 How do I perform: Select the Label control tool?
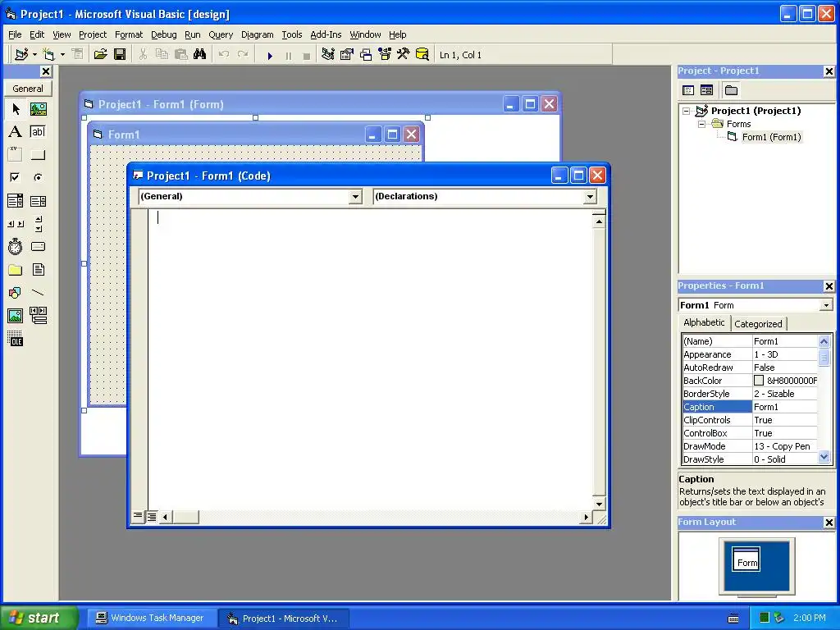(16, 132)
